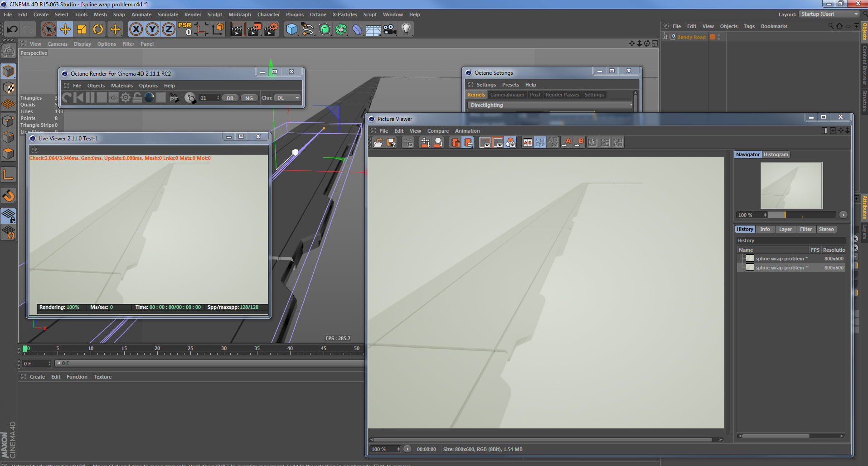Click Octane settings gear icon
The image size is (868, 466).
(126, 97)
